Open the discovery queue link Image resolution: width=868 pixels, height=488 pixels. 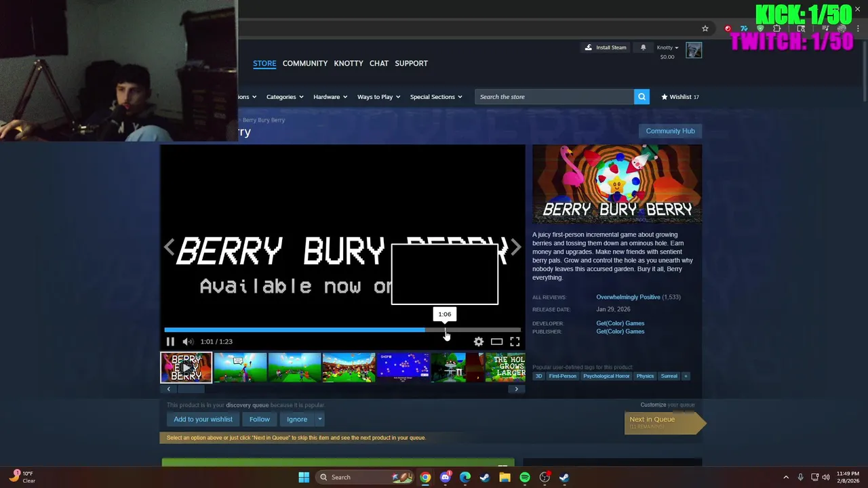(248, 405)
